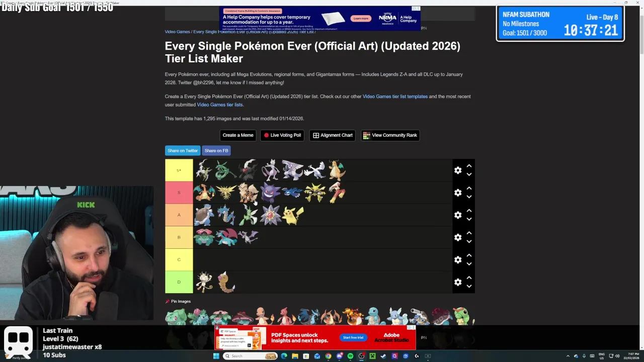Select Rayquaza in the S+ tier
The image size is (644, 362).
226,170
